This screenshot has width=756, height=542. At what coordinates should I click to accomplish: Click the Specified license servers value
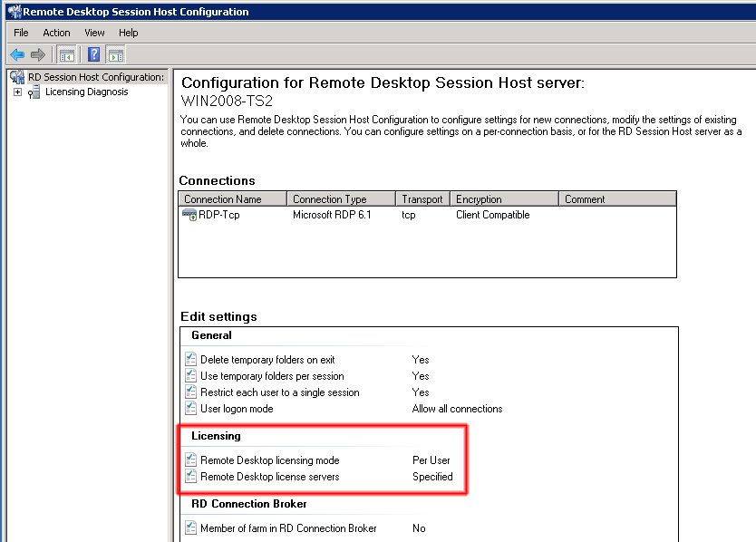(x=432, y=477)
